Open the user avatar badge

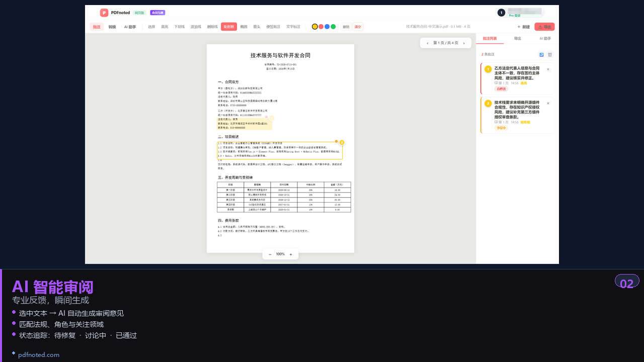501,13
